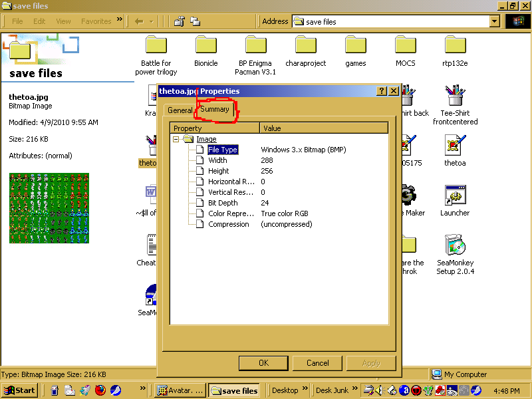Open the charaproject folder
532x399 pixels.
click(306, 51)
